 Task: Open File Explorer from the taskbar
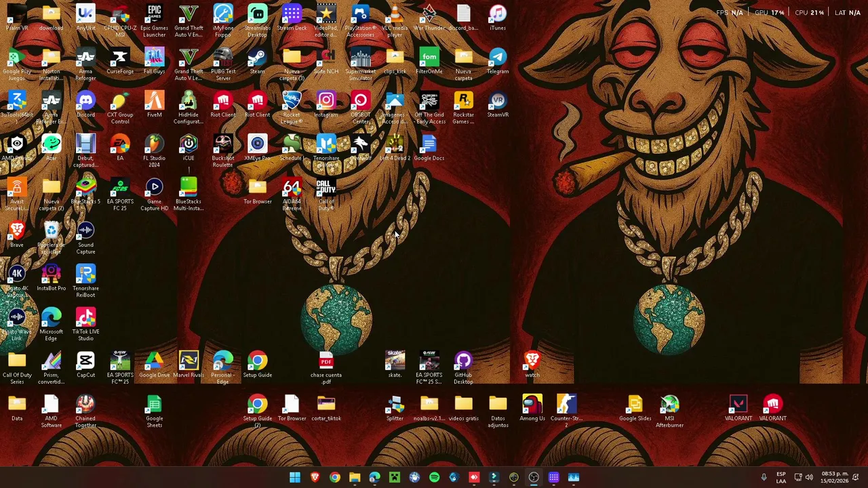355,477
